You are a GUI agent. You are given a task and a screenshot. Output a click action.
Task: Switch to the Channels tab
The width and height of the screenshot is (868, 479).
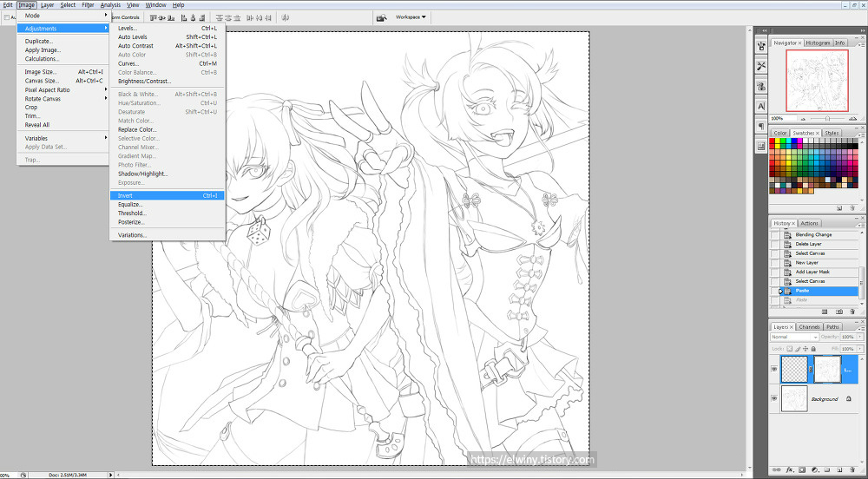(809, 327)
